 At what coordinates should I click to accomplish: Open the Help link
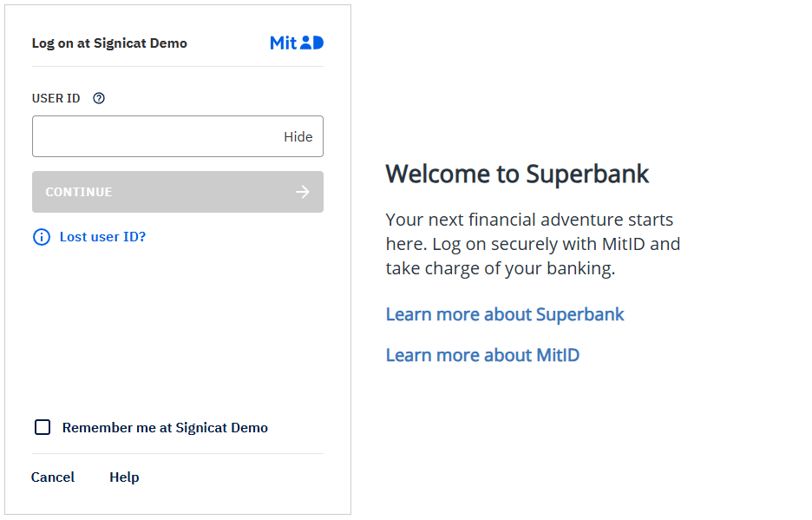[124, 477]
